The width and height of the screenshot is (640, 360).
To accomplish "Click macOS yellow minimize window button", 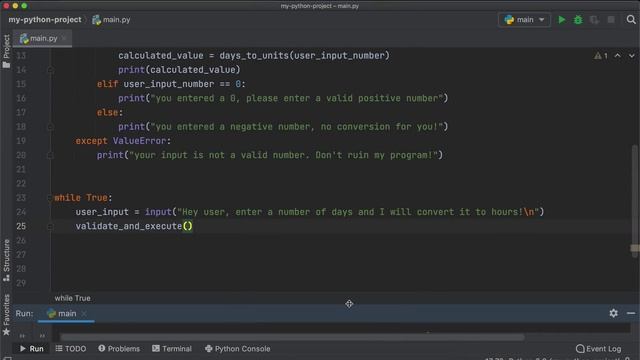I will click(x=15, y=6).
